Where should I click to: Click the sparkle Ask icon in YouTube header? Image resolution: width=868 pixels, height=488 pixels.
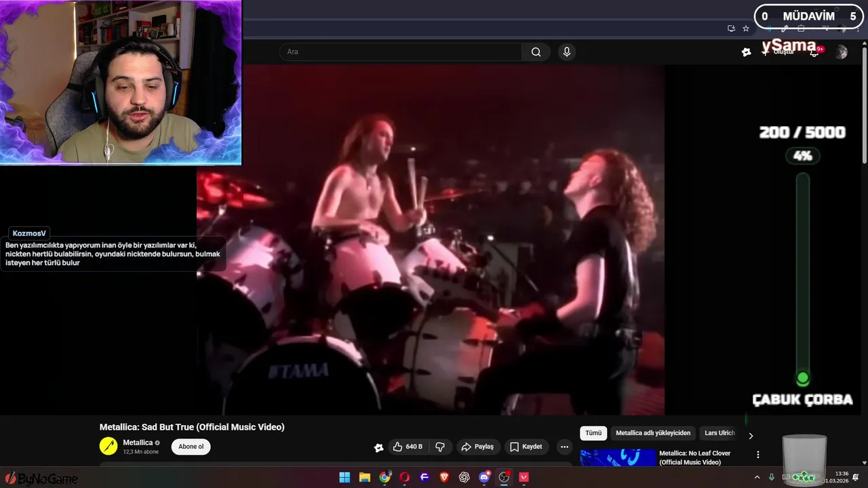(x=747, y=52)
